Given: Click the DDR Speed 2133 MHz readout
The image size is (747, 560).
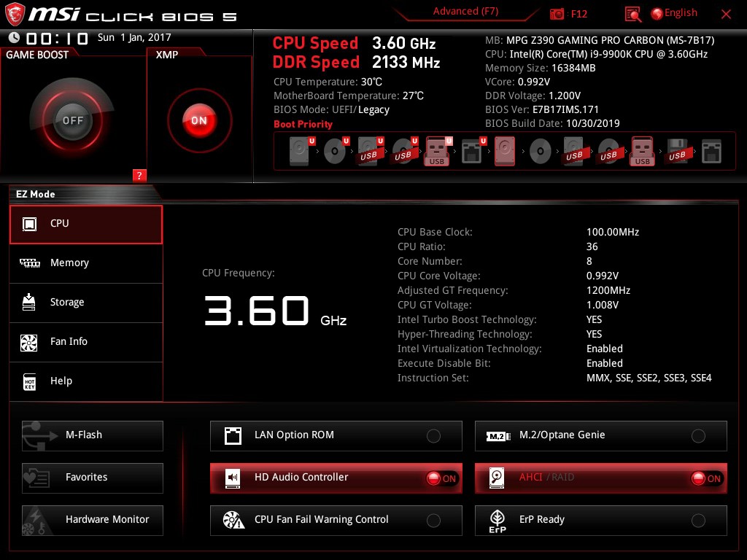Looking at the screenshot, I should pyautogui.click(x=406, y=63).
